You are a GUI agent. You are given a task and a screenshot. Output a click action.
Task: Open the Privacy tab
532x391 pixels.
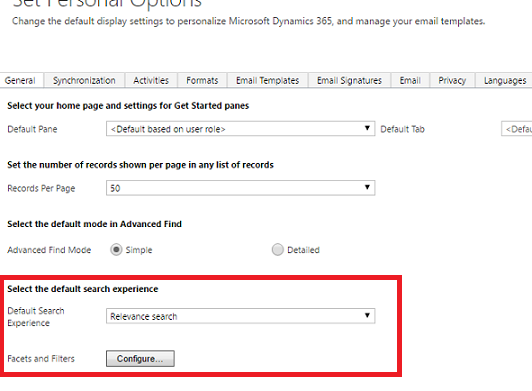coord(452,80)
